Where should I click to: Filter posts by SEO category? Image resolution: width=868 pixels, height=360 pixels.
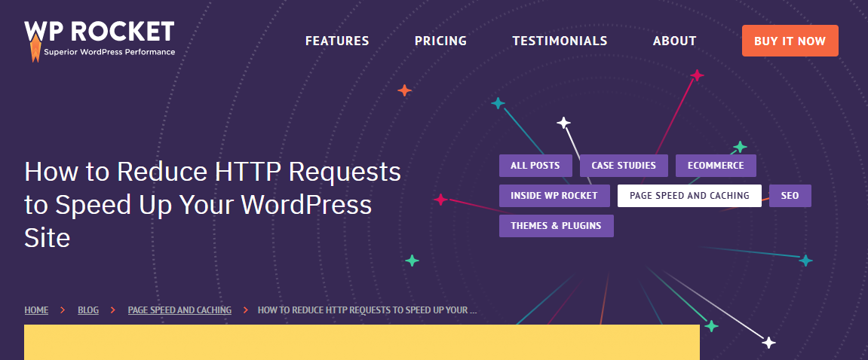click(x=790, y=196)
